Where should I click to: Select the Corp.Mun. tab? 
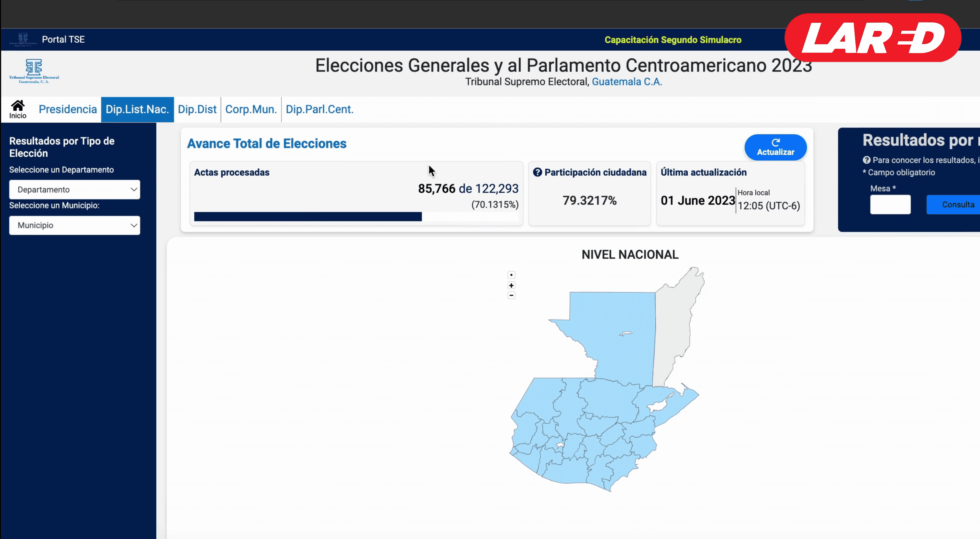point(251,109)
